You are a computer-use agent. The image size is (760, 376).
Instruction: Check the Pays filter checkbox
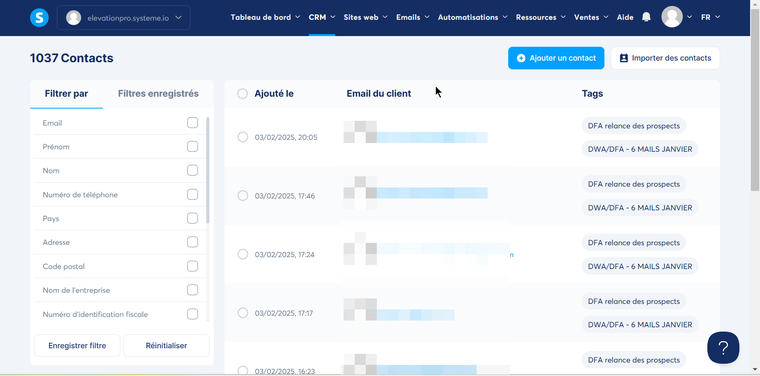pos(192,218)
